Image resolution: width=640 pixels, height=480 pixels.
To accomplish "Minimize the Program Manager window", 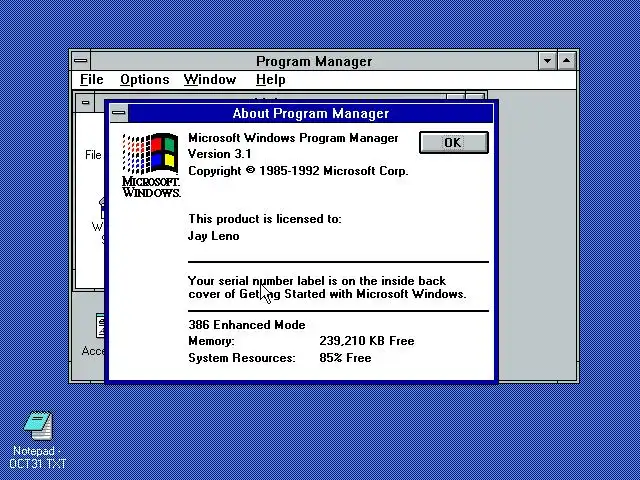I will 547,61.
